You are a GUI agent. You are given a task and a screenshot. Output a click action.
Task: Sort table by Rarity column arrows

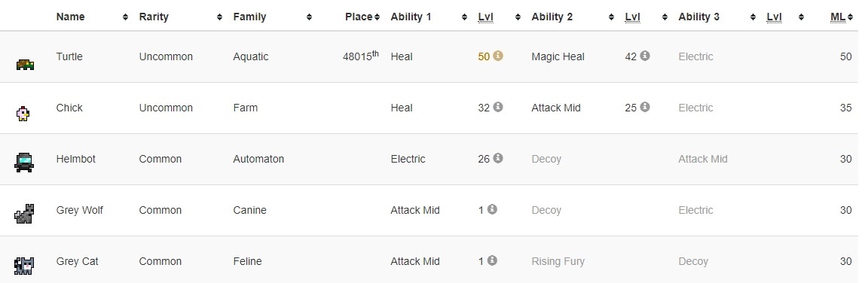pos(219,17)
